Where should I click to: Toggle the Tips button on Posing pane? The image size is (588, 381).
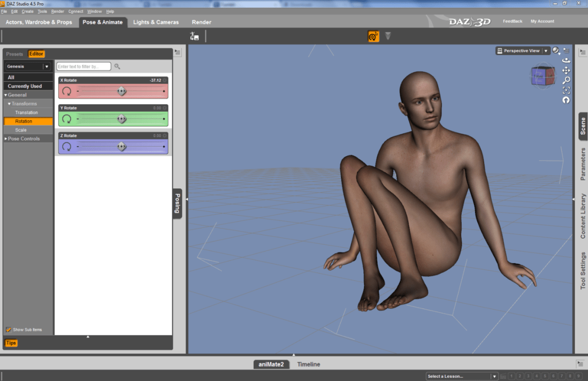pyautogui.click(x=11, y=343)
